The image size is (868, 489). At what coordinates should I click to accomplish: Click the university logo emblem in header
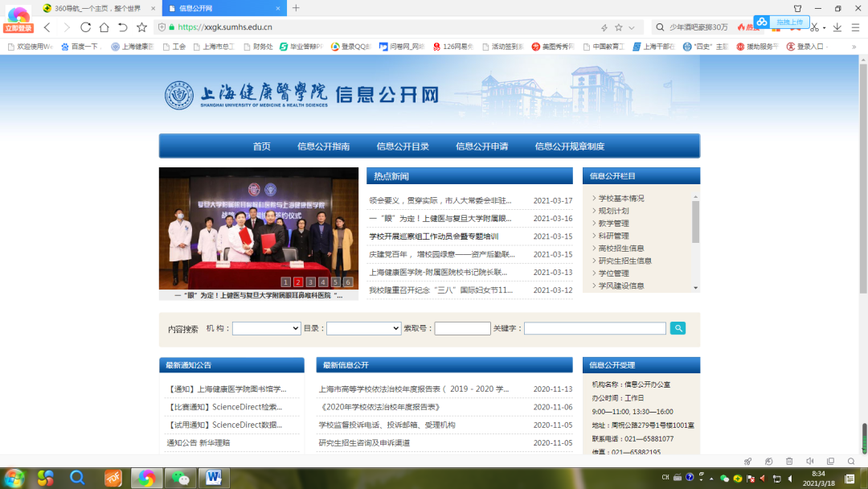[178, 95]
